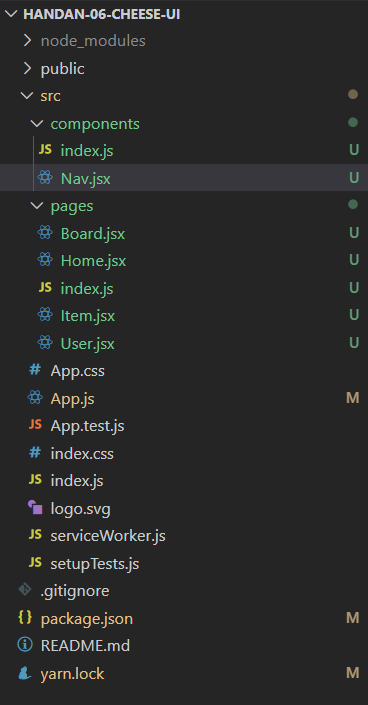Open the User.jsx file name
The width and height of the screenshot is (368, 705).
(87, 344)
